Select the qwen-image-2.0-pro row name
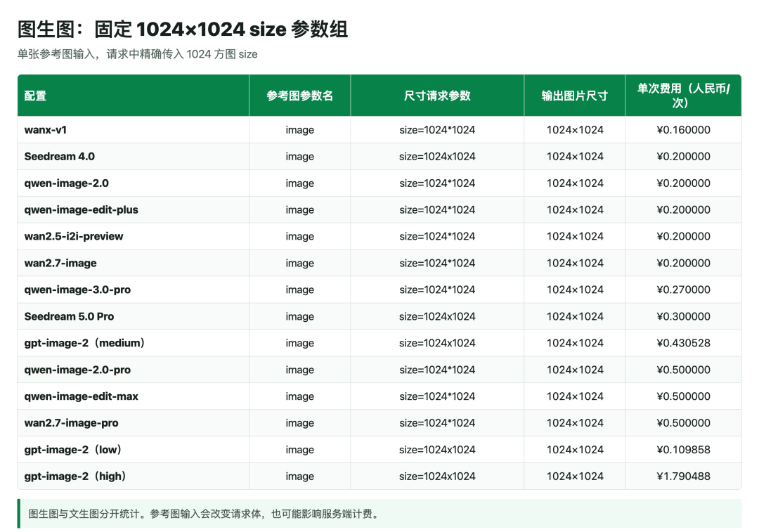759x532 pixels. (77, 370)
